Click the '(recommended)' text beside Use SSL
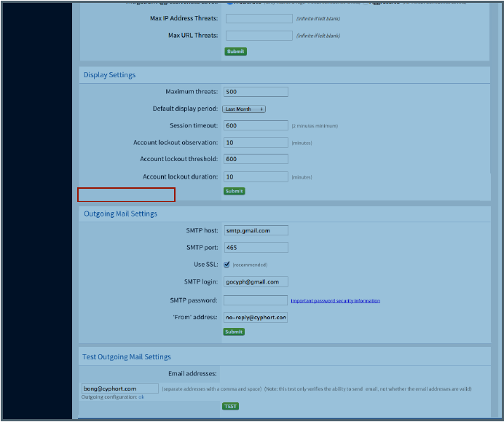 (x=250, y=265)
